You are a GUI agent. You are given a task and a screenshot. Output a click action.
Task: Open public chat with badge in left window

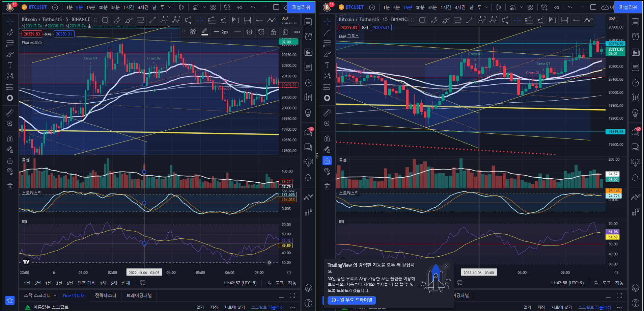[x=308, y=132]
